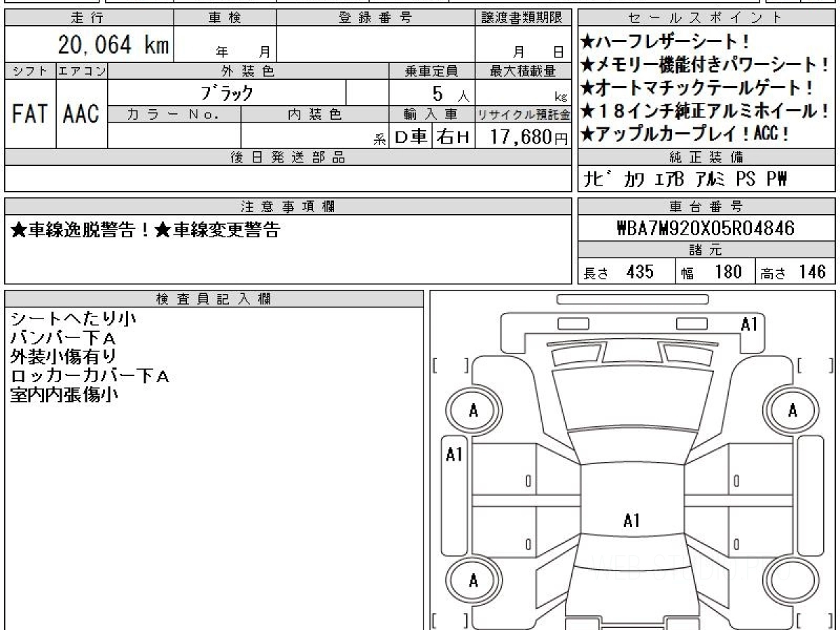Click the シフト label
The image size is (840, 630).
tap(30, 71)
